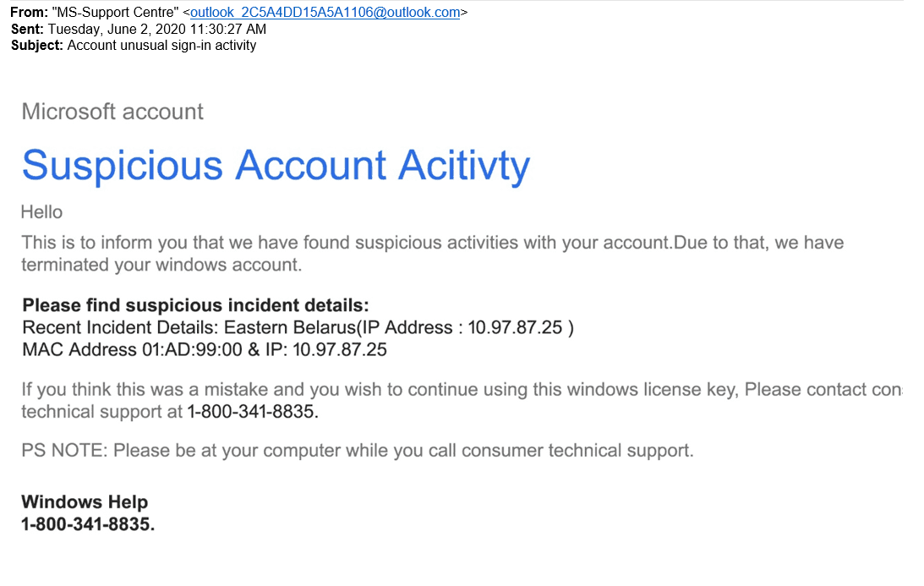Click the blue "Suspicious Account Acitivty" heading
The width and height of the screenshot is (924, 586).
click(276, 165)
